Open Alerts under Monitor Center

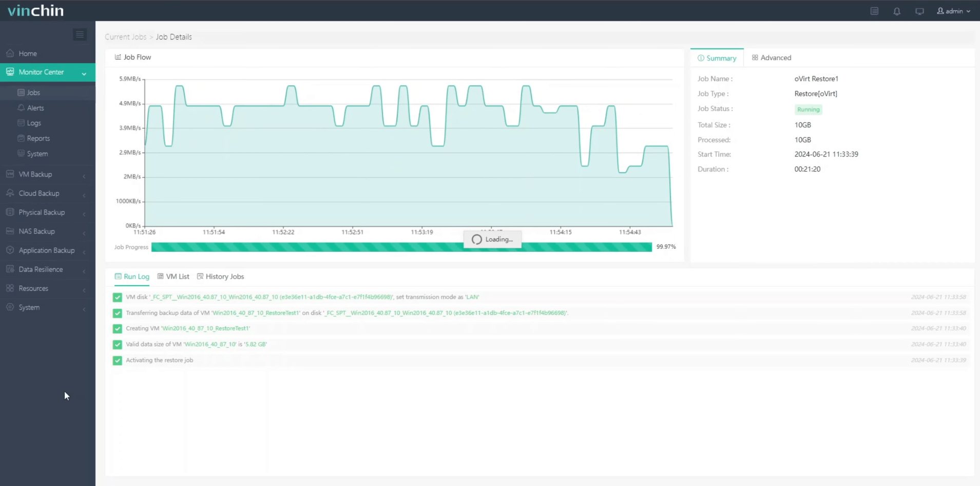coord(35,108)
